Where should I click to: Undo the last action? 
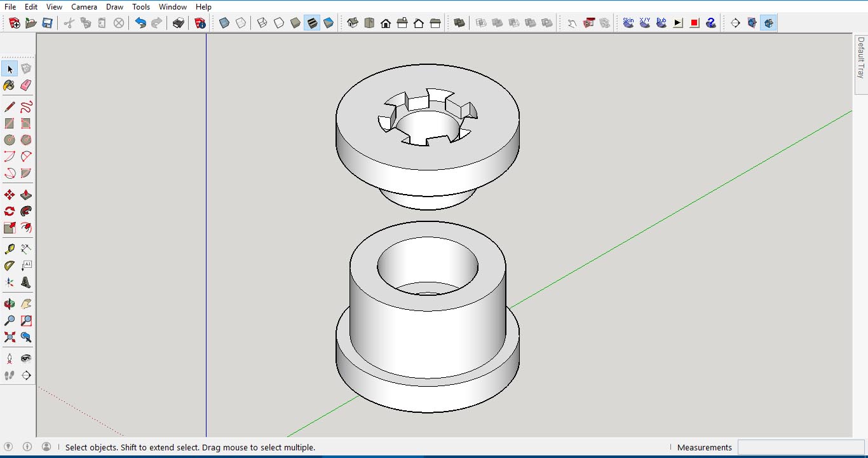(139, 22)
